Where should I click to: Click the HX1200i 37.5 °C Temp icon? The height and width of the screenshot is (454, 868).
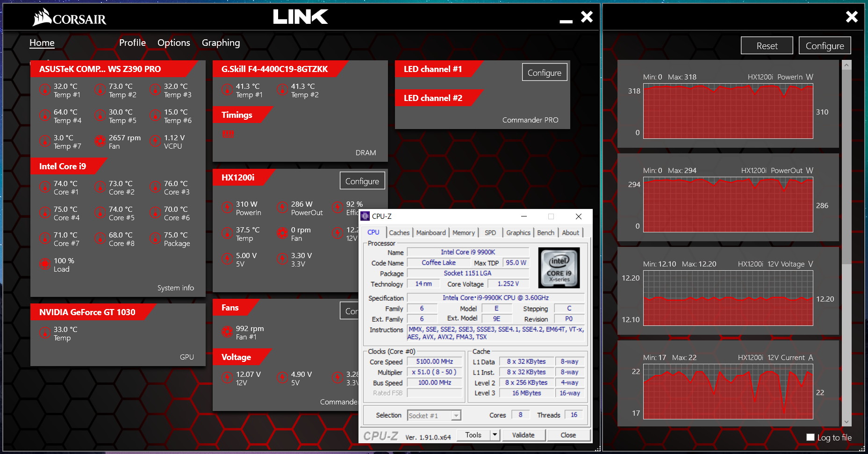pos(227,233)
